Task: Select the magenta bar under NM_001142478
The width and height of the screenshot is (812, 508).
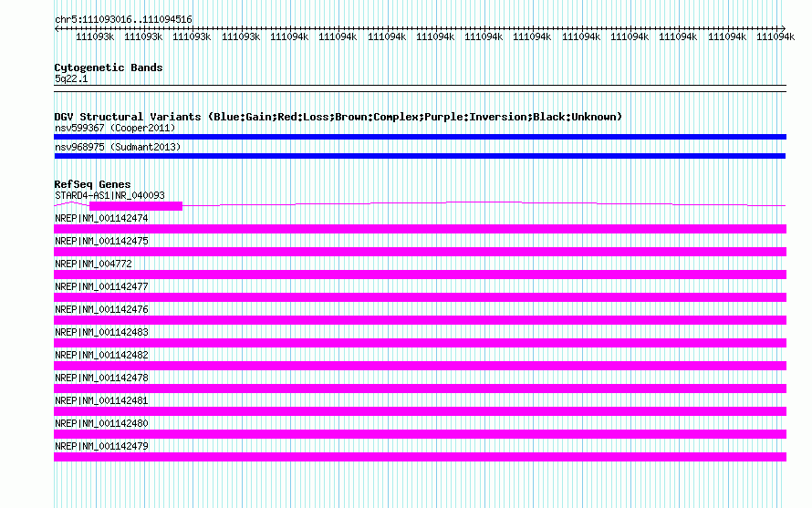Action: click(420, 389)
